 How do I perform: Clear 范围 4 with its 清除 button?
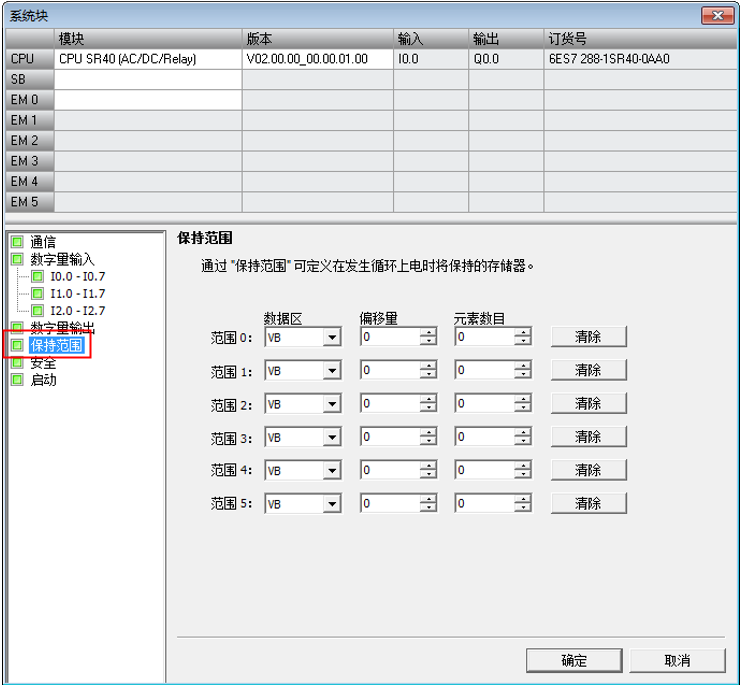click(x=588, y=470)
